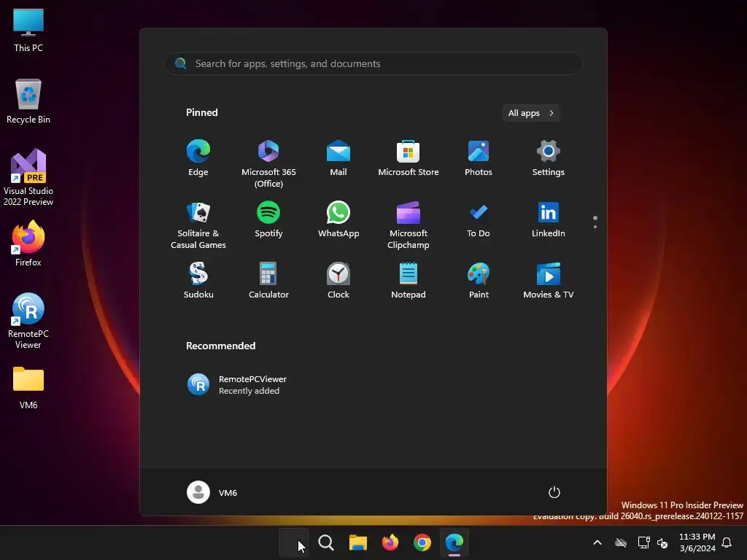This screenshot has width=747, height=560.
Task: Open Chrome from the taskbar
Action: [422, 542]
